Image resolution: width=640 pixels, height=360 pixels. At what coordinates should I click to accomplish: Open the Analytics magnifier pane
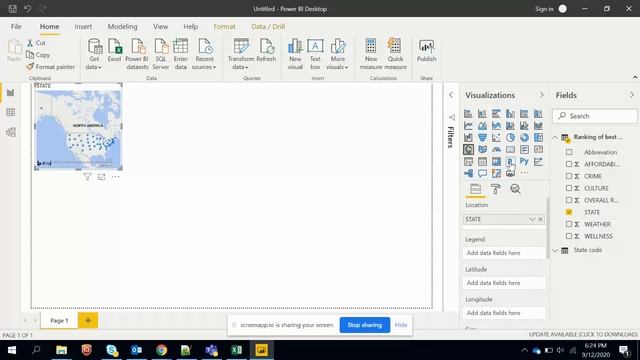(516, 189)
